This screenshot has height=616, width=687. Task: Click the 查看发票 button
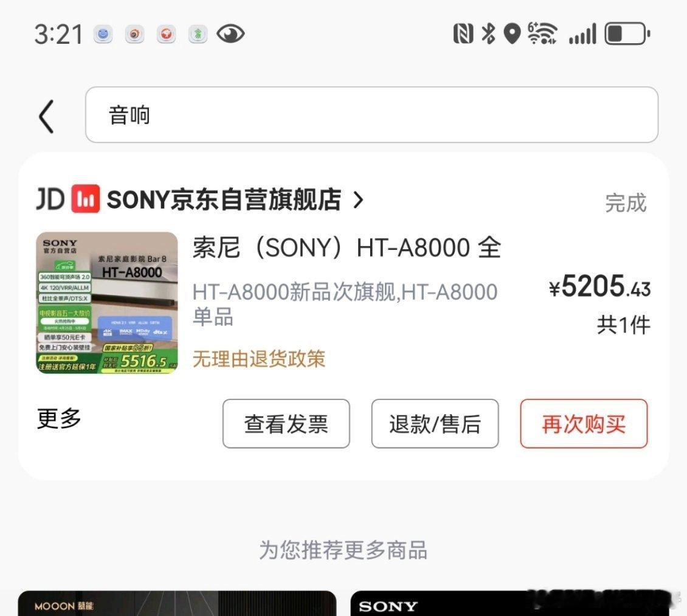point(286,424)
